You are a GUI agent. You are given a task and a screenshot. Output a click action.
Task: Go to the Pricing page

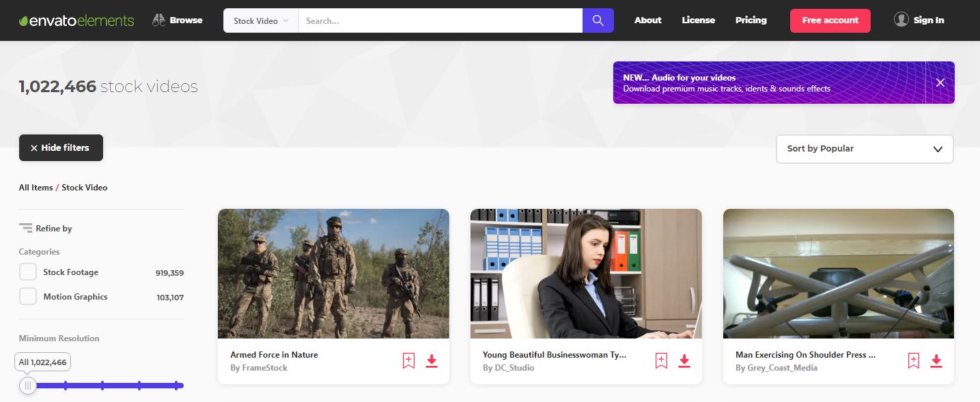[751, 20]
